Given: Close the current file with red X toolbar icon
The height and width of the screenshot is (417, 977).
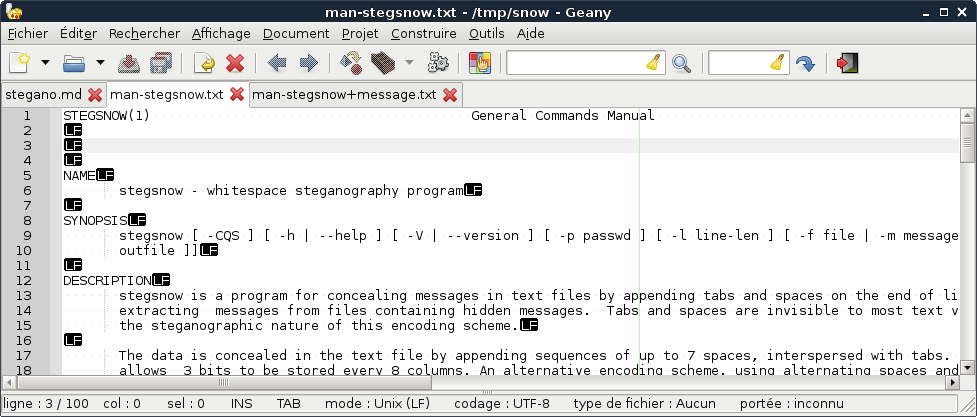Looking at the screenshot, I should pos(235,63).
